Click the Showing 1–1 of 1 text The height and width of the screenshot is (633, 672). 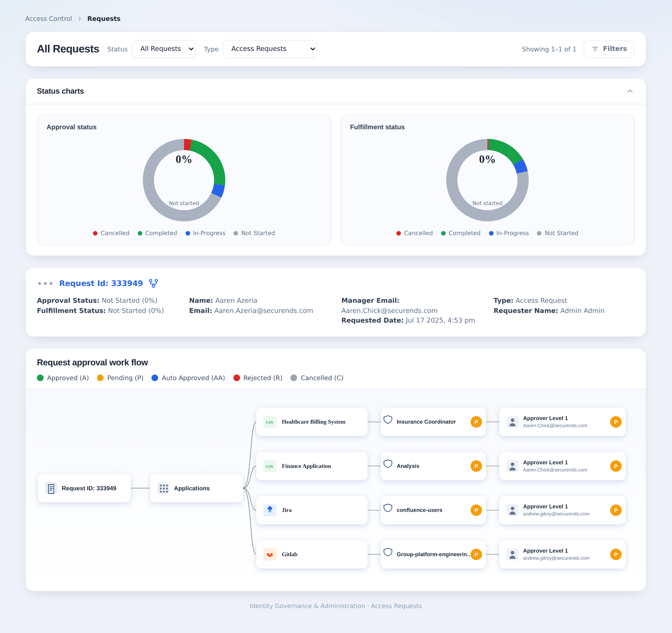[x=549, y=49]
